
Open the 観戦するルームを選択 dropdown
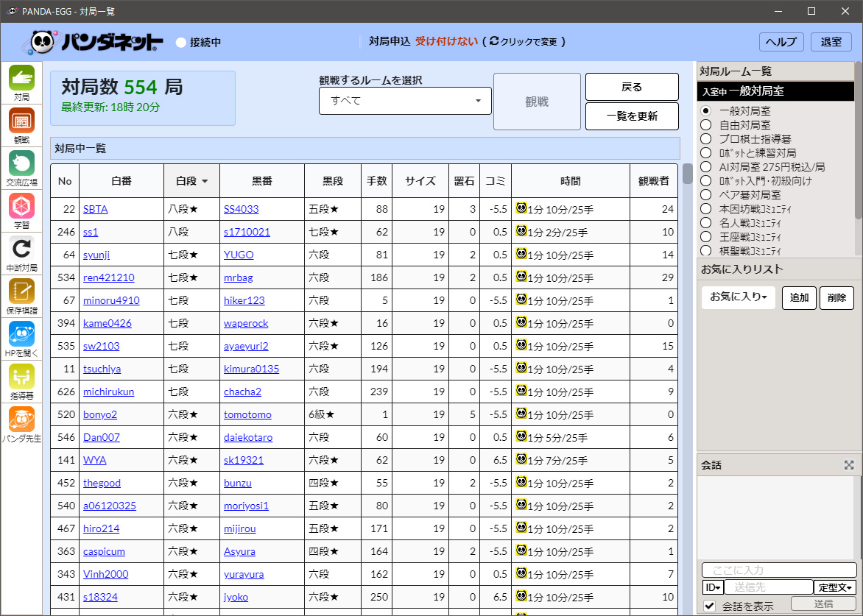coord(405,101)
